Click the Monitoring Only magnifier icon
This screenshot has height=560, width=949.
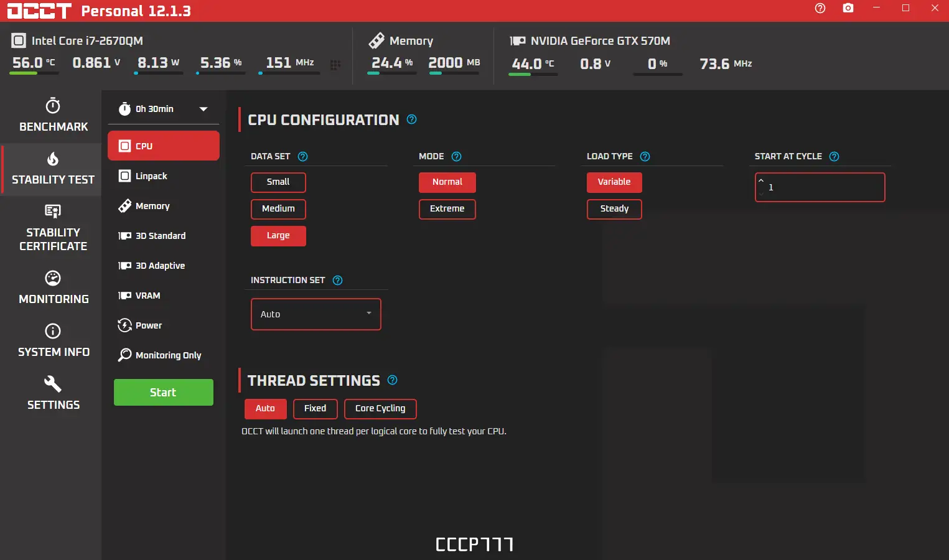[x=124, y=355]
